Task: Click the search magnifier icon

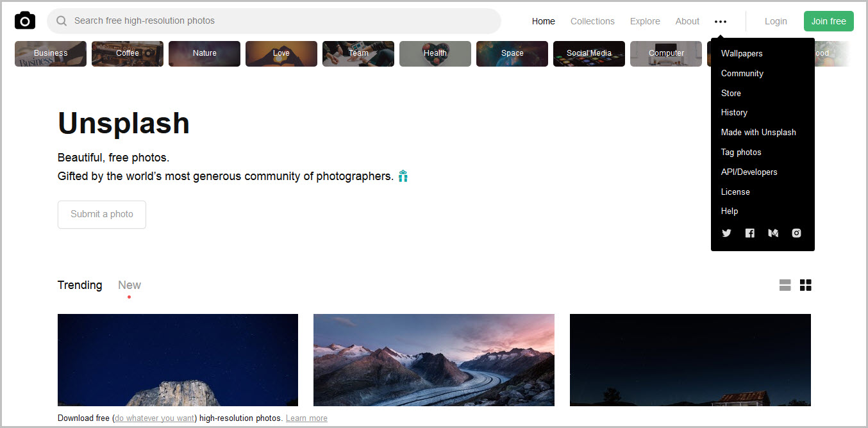Action: click(x=62, y=21)
